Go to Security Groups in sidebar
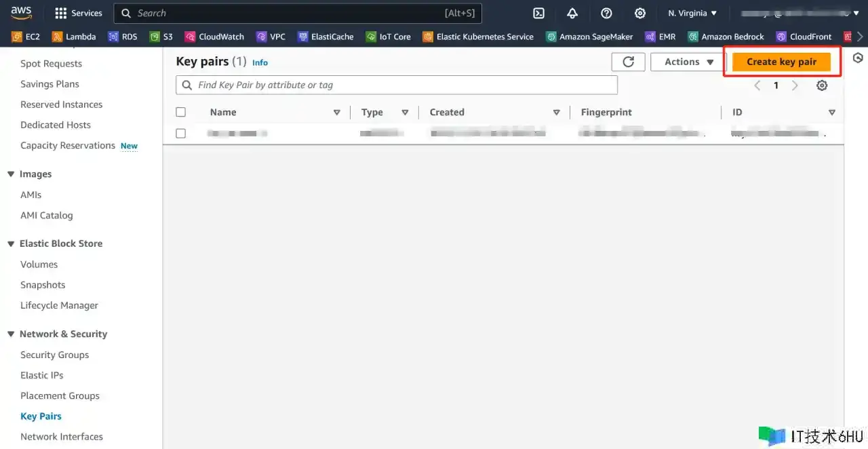 coord(54,355)
